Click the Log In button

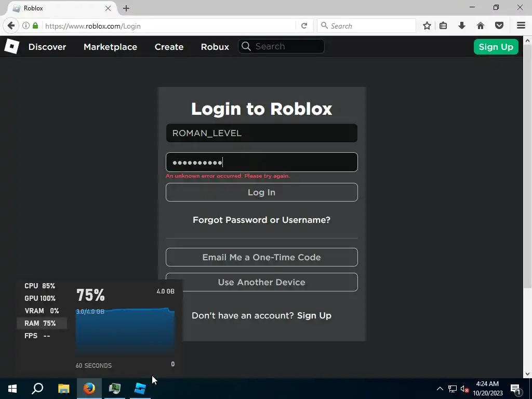(x=262, y=192)
